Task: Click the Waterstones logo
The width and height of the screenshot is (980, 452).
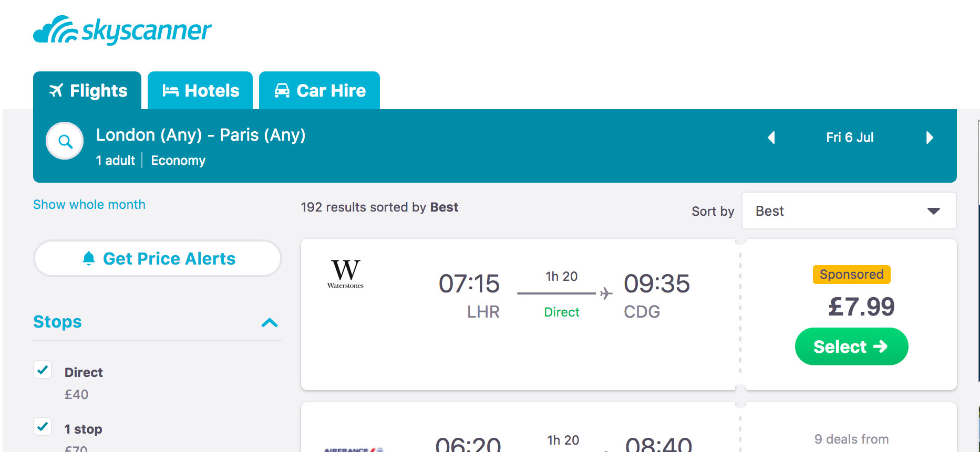Action: tap(345, 274)
